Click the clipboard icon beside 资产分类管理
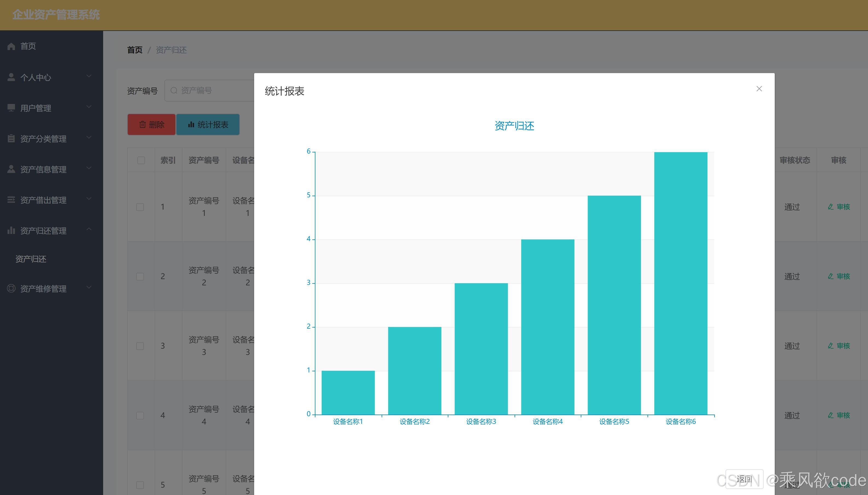Screen dimensions: 868x495 11,138
